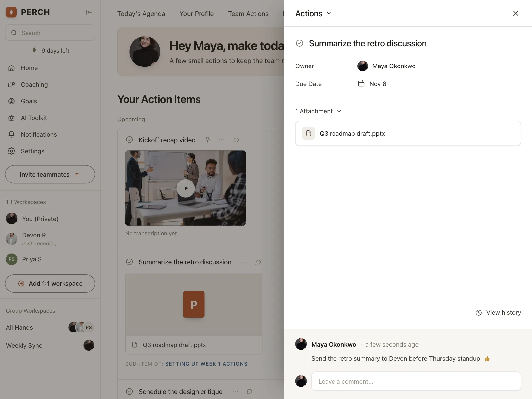This screenshot has width=532, height=399.
Task: Open the All Hands group workspace
Action: (x=19, y=327)
